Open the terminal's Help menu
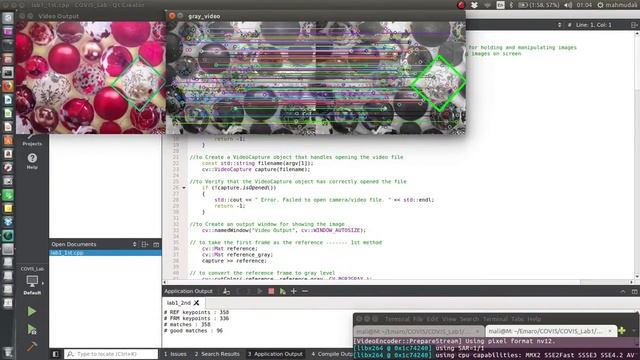Screen dimensions: 640x360 pos(534,319)
